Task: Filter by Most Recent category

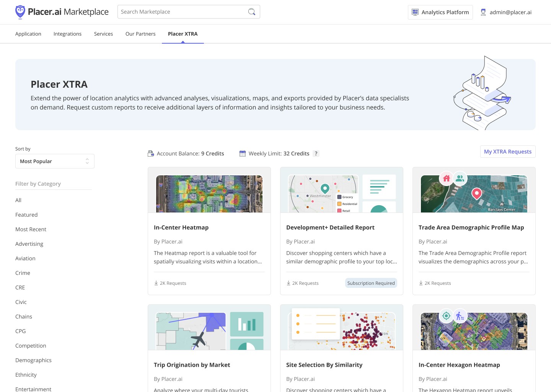Action: 31,229
